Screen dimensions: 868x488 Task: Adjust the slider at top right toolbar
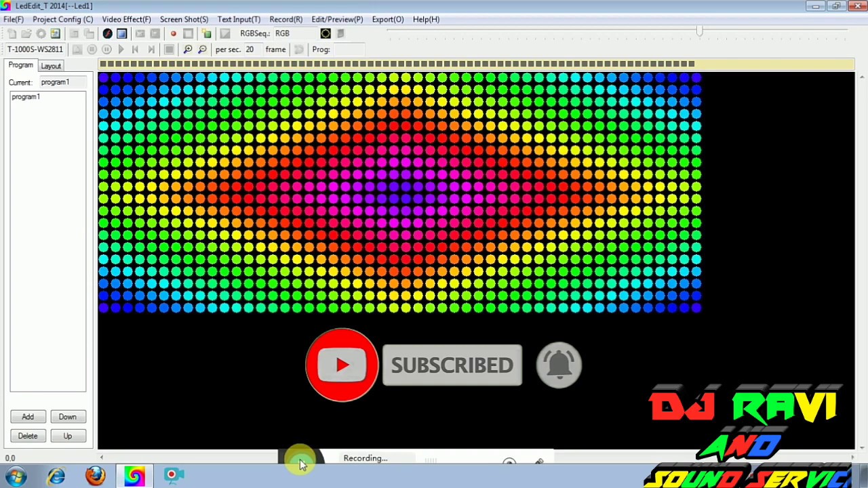click(x=699, y=31)
